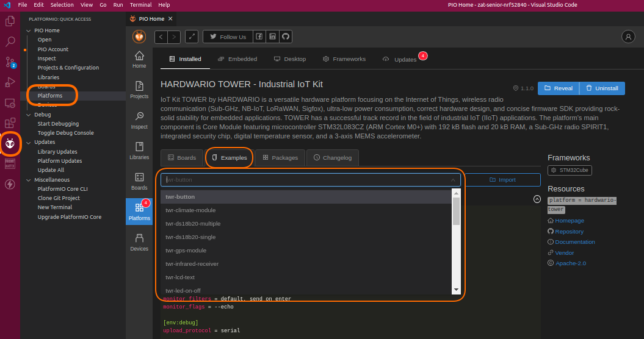Collapse the PIO Home tree section

coord(28,30)
